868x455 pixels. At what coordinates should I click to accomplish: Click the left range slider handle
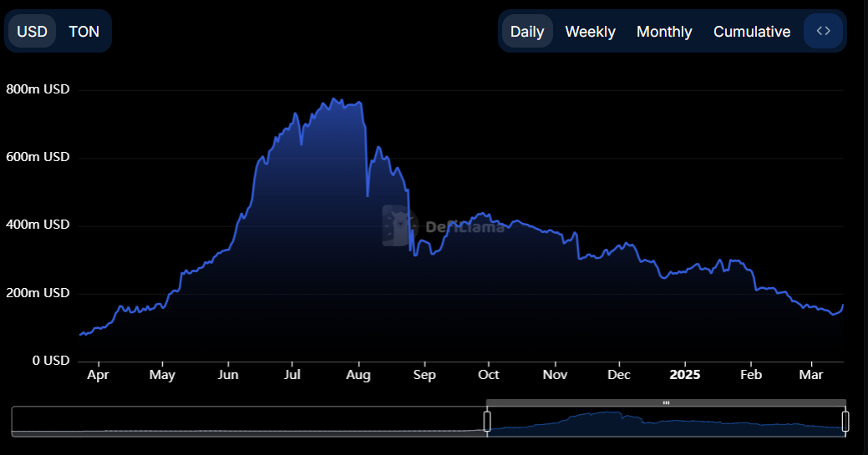click(x=487, y=422)
